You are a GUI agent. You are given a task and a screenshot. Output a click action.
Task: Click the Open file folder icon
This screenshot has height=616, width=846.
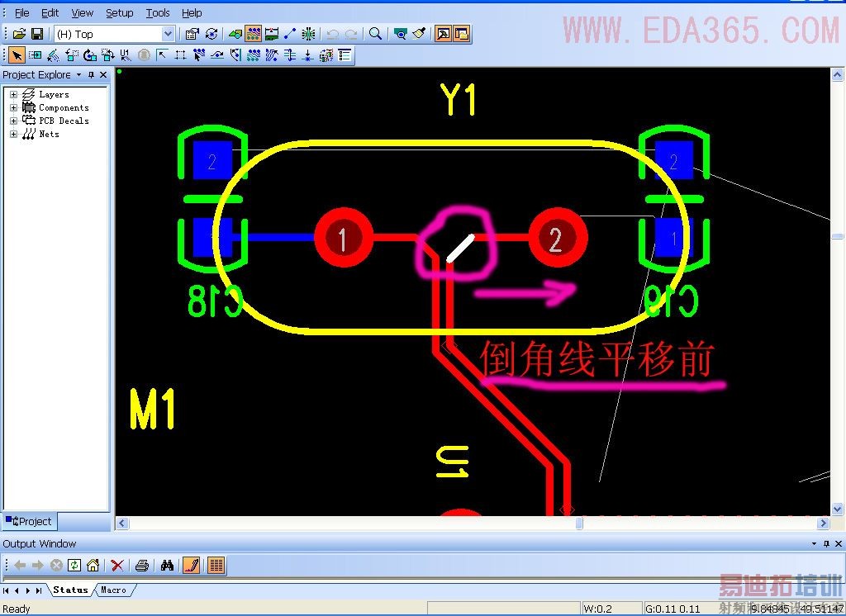(x=19, y=34)
